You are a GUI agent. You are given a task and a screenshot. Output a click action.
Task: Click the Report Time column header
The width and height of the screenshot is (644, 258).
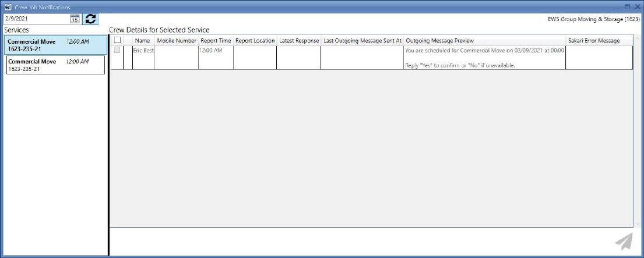[x=216, y=41]
